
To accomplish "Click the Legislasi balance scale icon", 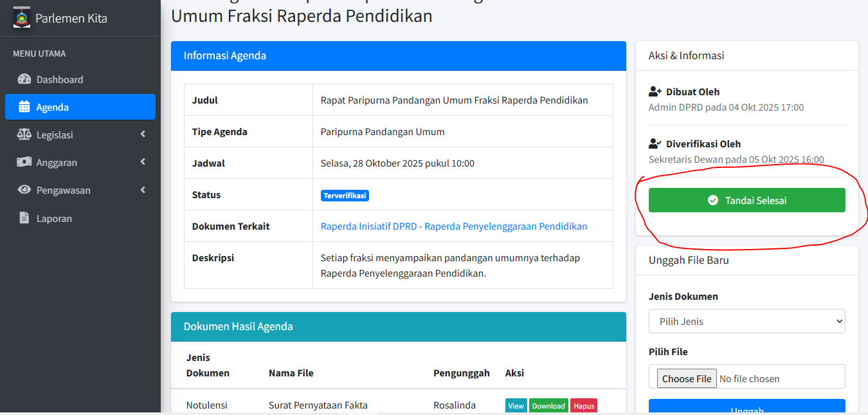I will coord(24,135).
